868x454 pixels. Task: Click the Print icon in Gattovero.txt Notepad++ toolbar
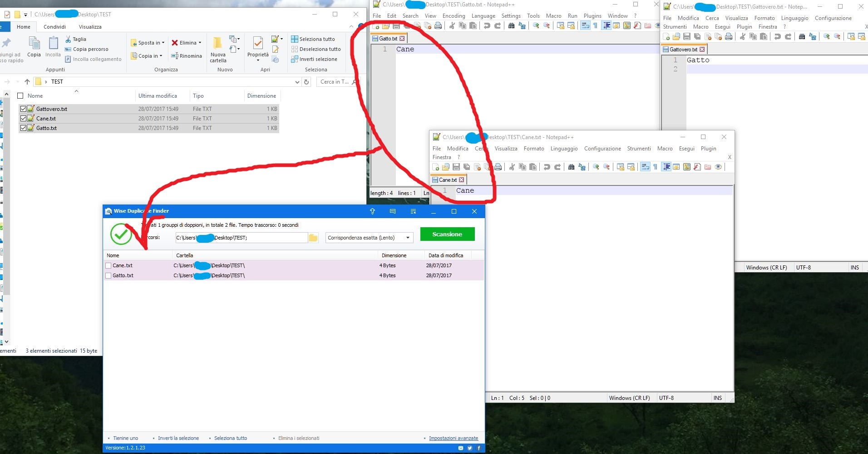(x=729, y=36)
